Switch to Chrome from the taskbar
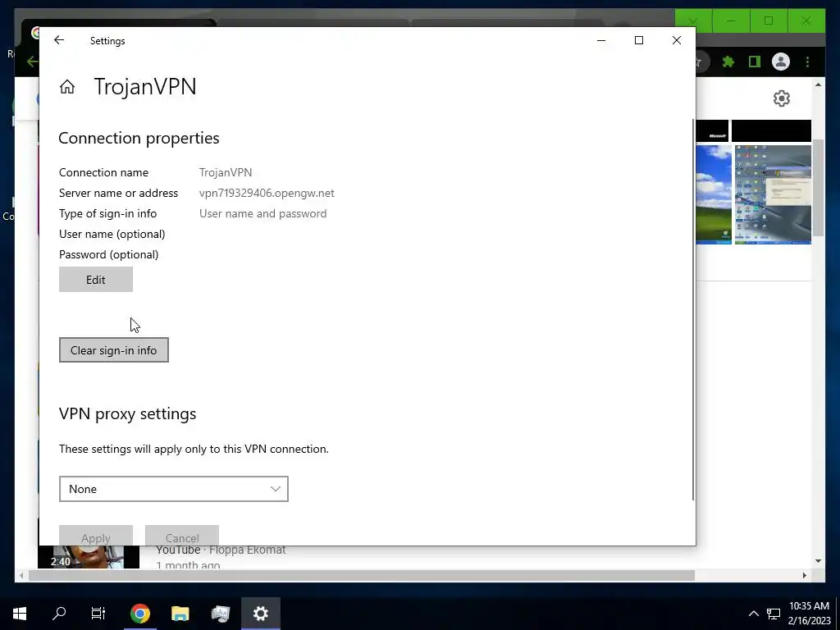 [139, 614]
